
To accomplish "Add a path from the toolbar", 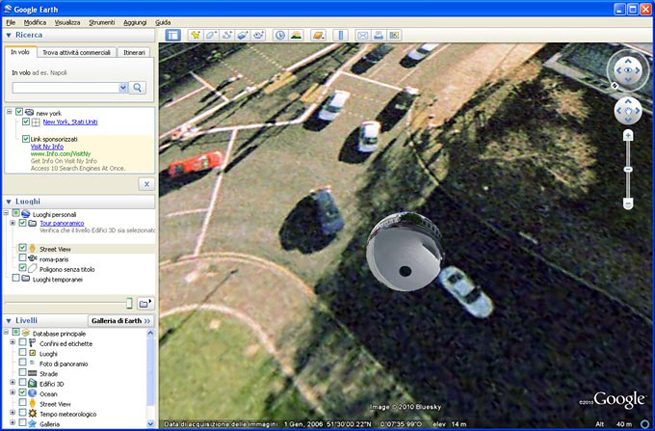I will pyautogui.click(x=226, y=35).
